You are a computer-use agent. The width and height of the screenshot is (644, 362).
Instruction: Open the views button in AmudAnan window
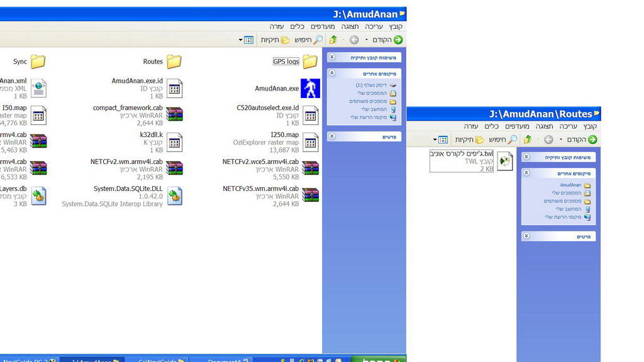tap(248, 40)
